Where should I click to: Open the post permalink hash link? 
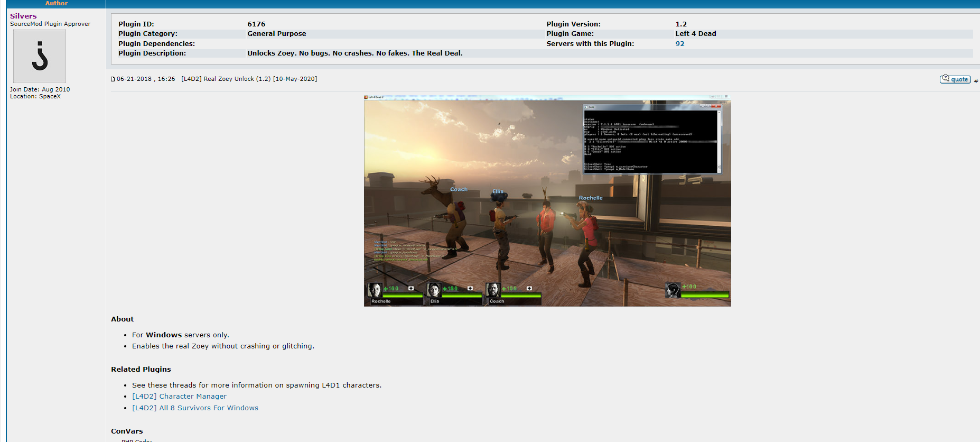click(976, 80)
